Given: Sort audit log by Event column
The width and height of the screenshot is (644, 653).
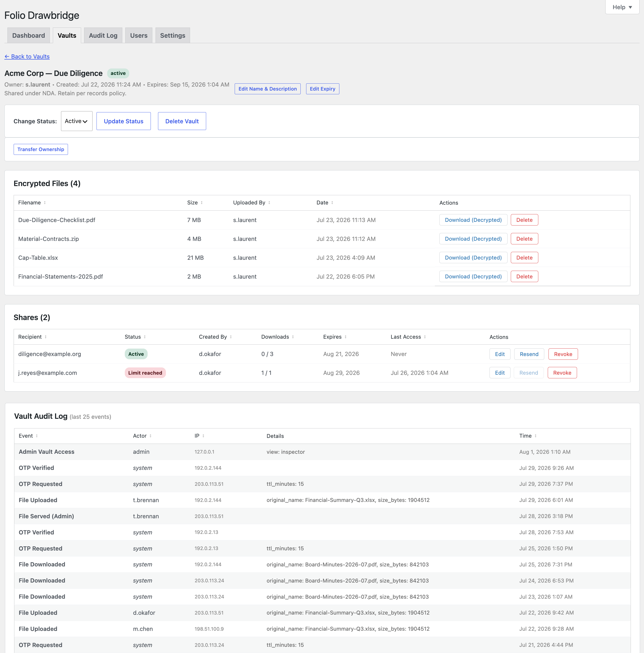Looking at the screenshot, I should pos(28,436).
